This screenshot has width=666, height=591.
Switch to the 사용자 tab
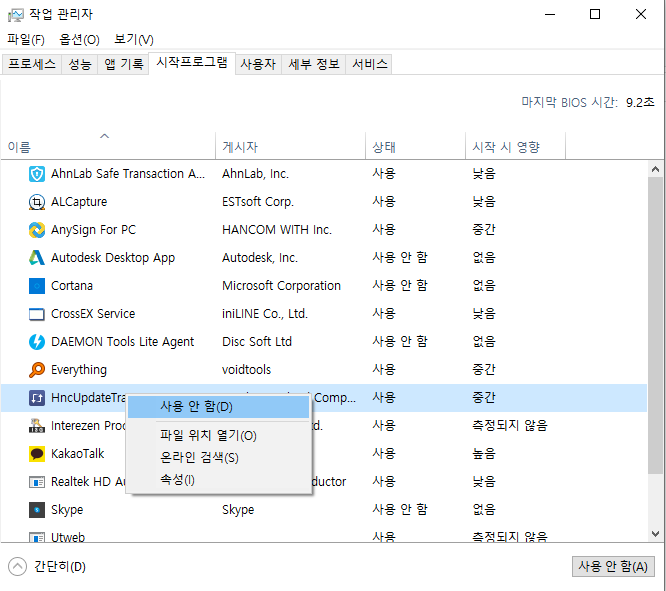pos(258,64)
